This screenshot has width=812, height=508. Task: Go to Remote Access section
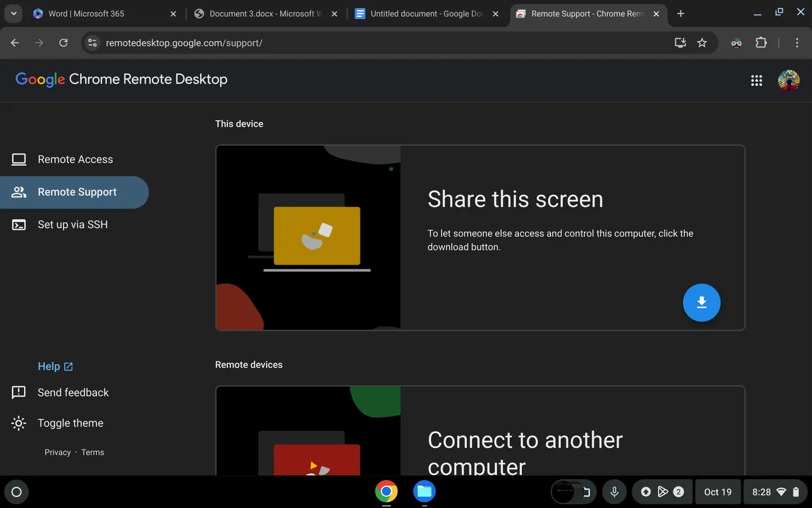pos(74,159)
